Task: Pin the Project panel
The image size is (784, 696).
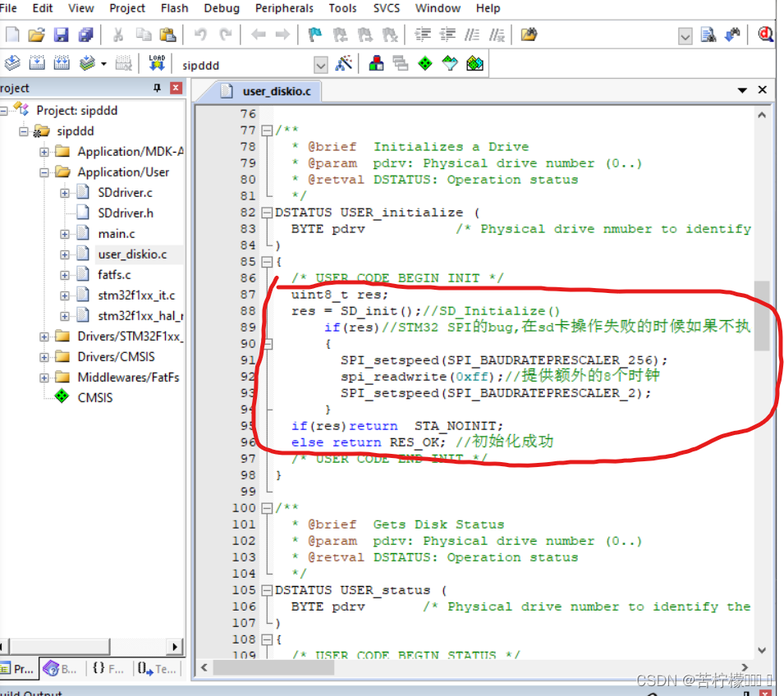Action: (x=157, y=88)
